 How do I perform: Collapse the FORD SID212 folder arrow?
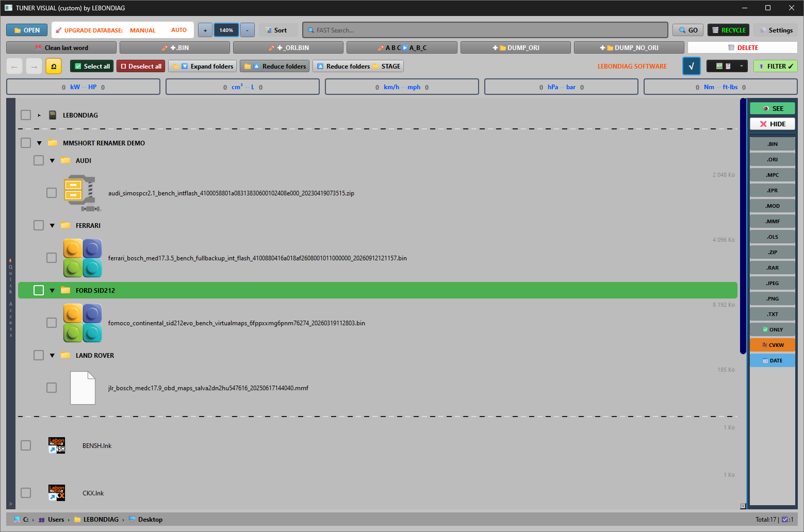click(x=52, y=290)
